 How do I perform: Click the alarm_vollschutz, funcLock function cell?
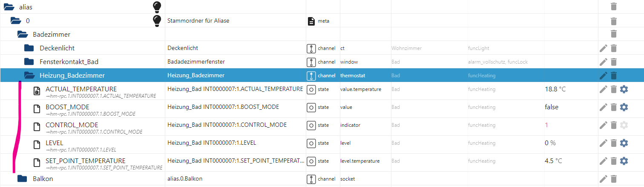(498, 62)
